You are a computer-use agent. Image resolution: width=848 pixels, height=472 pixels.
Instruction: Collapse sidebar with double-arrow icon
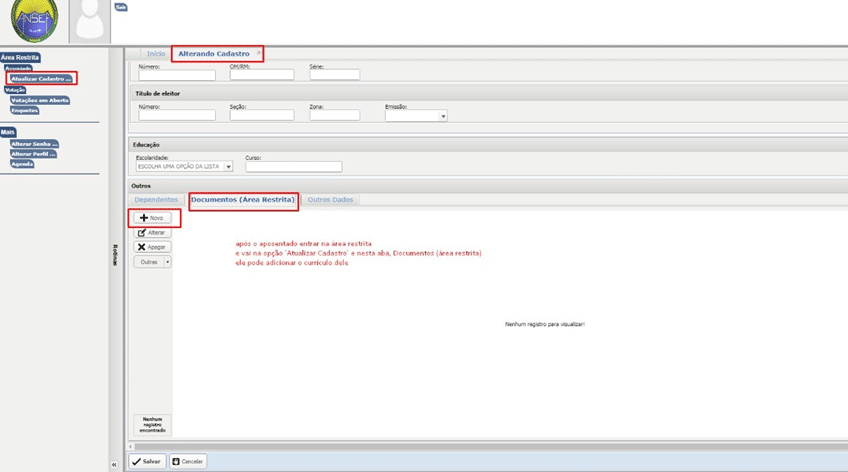click(x=114, y=464)
